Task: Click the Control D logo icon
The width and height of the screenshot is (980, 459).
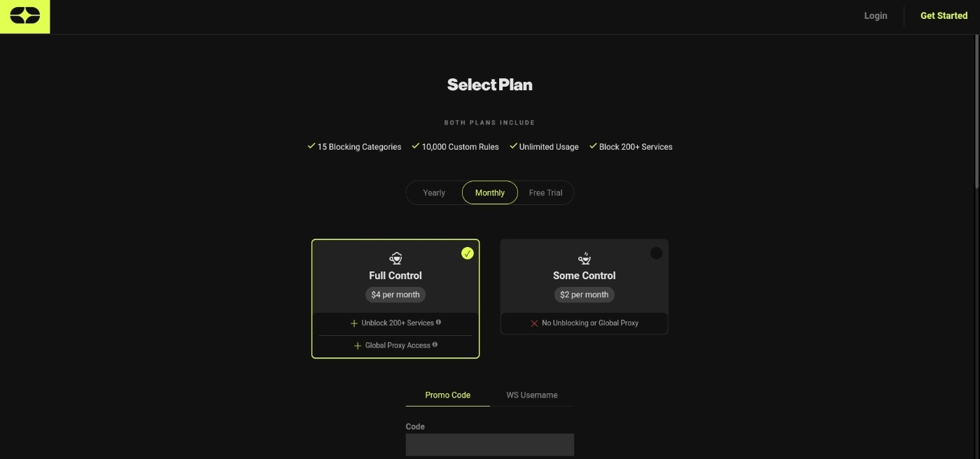Action: tap(24, 16)
